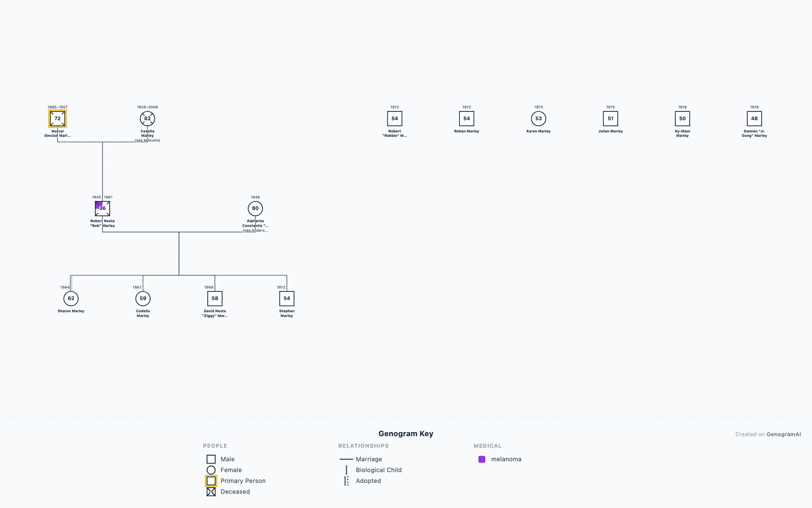The height and width of the screenshot is (508, 812).
Task: Select Karen Marley's circle node
Action: coord(538,119)
